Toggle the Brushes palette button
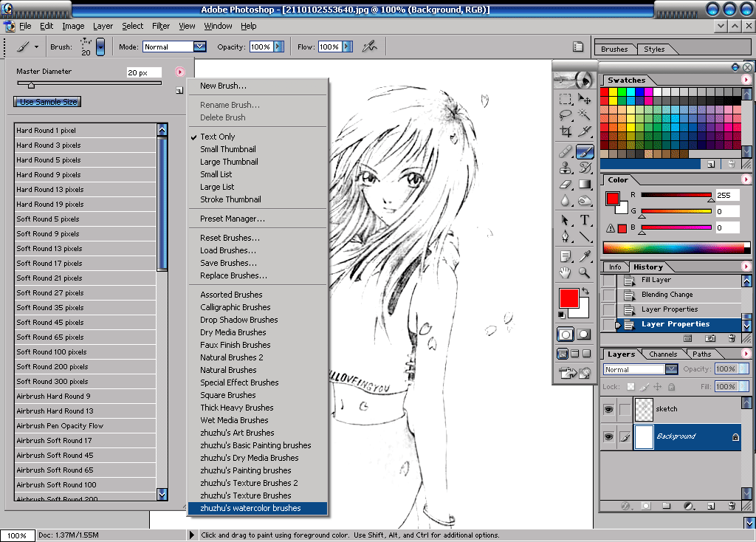Viewport: 756px width, 542px height. click(577, 47)
